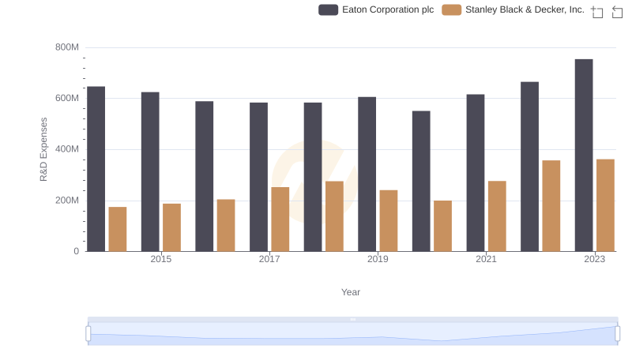Click the orange Stanley legend color swatch
Viewport: 632px width, 364px height.
[451, 10]
